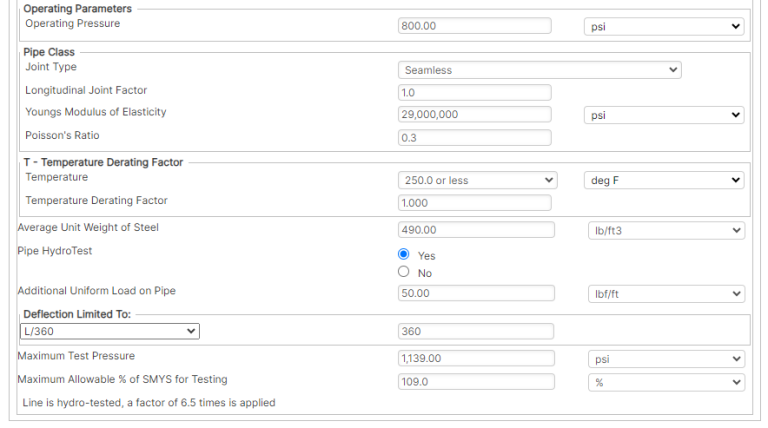The height and width of the screenshot is (428, 768).
Task: Open Temperature value dropdown
Action: pos(477,180)
